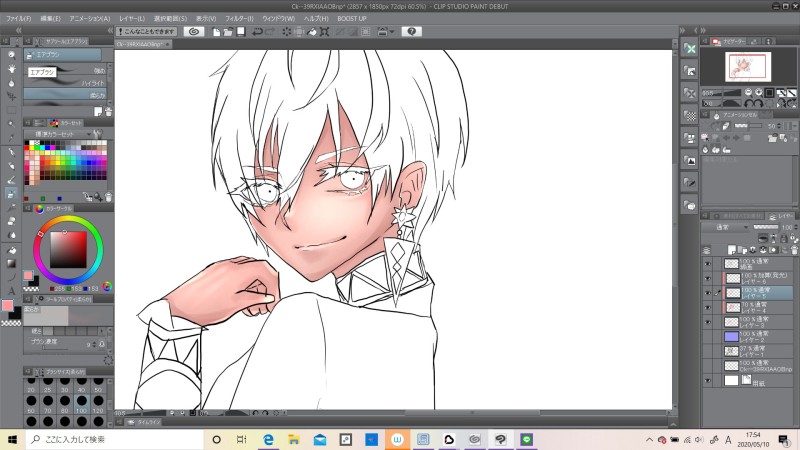Undo the last action
Screen dimensions: 800x450
tap(257, 32)
